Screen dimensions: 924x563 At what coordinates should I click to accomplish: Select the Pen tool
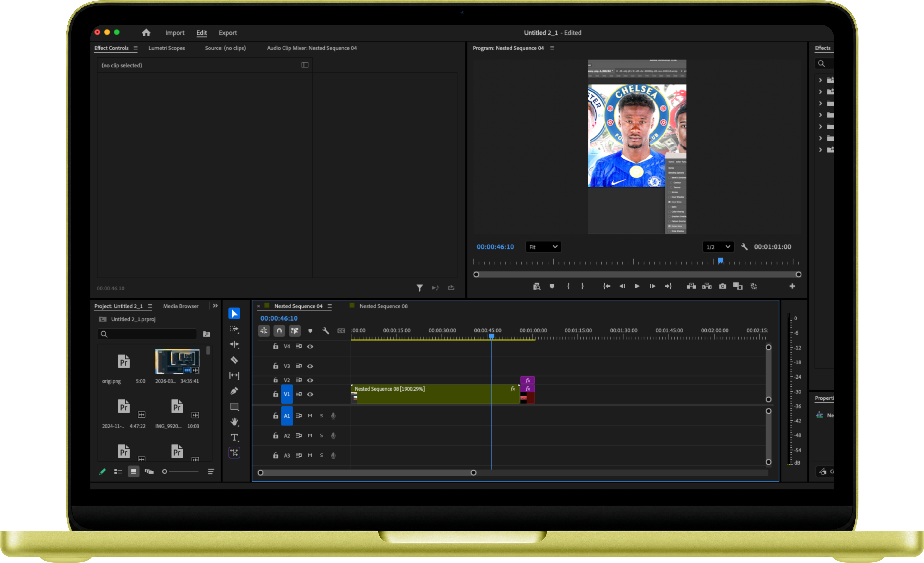[x=234, y=391]
